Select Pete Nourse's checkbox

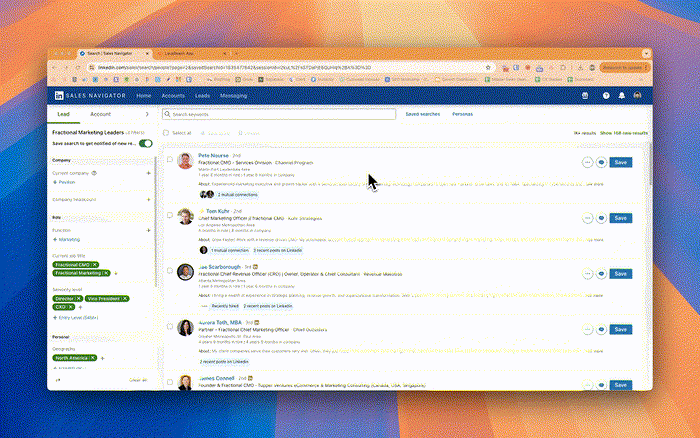170,159
